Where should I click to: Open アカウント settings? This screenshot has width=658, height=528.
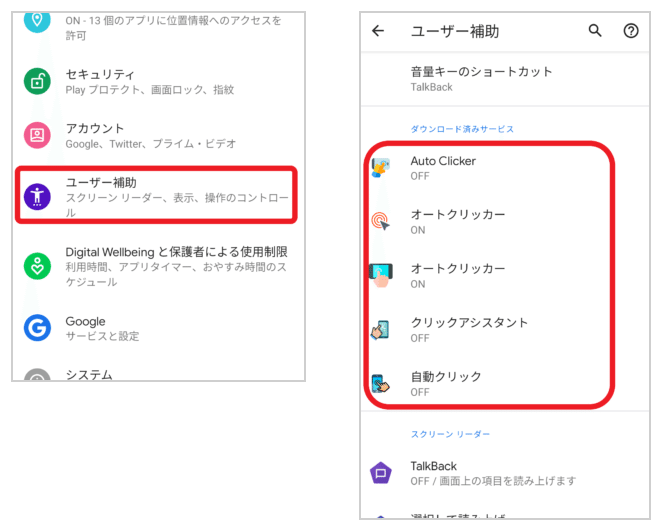tap(158, 136)
